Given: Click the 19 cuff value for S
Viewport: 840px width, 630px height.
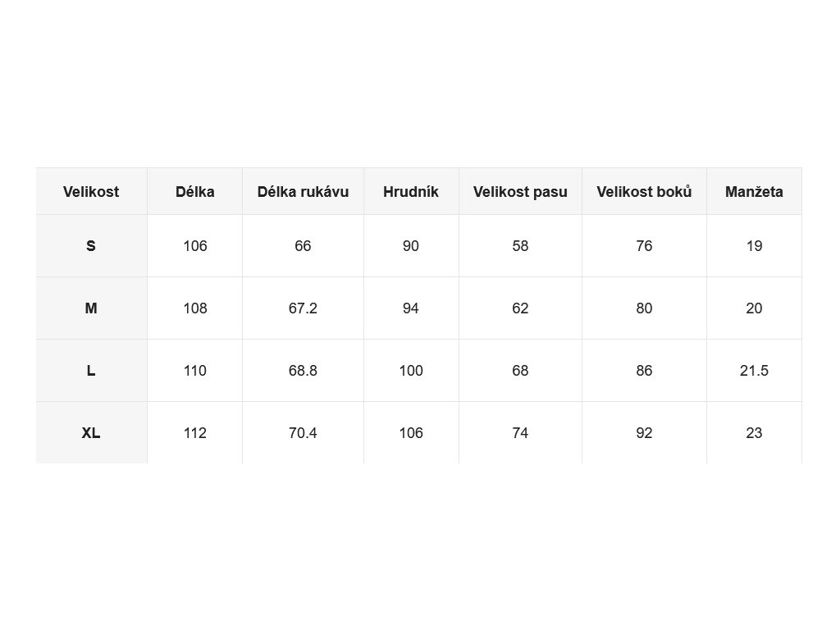Looking at the screenshot, I should point(755,246).
